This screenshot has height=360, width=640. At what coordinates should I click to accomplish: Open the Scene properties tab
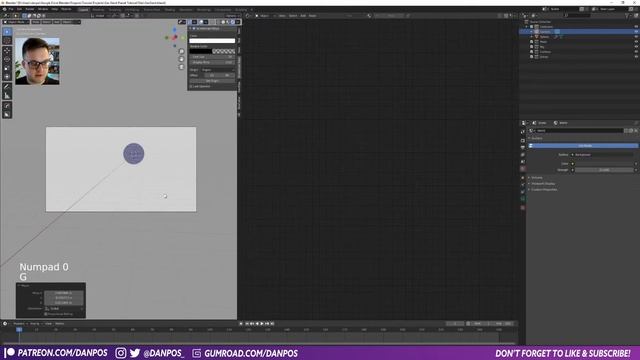(523, 162)
